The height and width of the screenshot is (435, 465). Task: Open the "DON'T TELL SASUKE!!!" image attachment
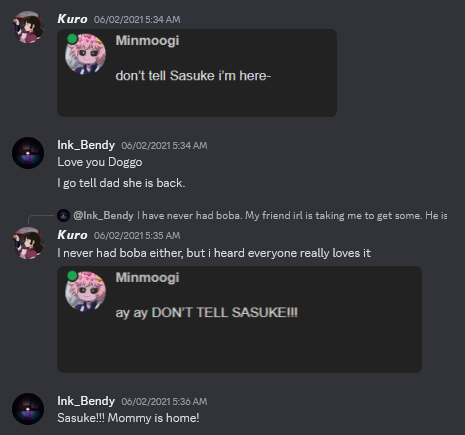(x=240, y=319)
